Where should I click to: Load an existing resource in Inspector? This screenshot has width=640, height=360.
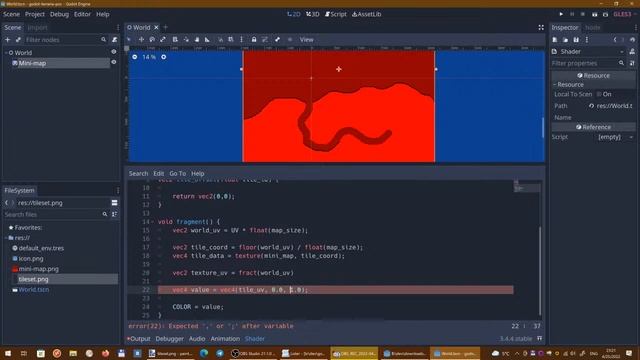565,40
